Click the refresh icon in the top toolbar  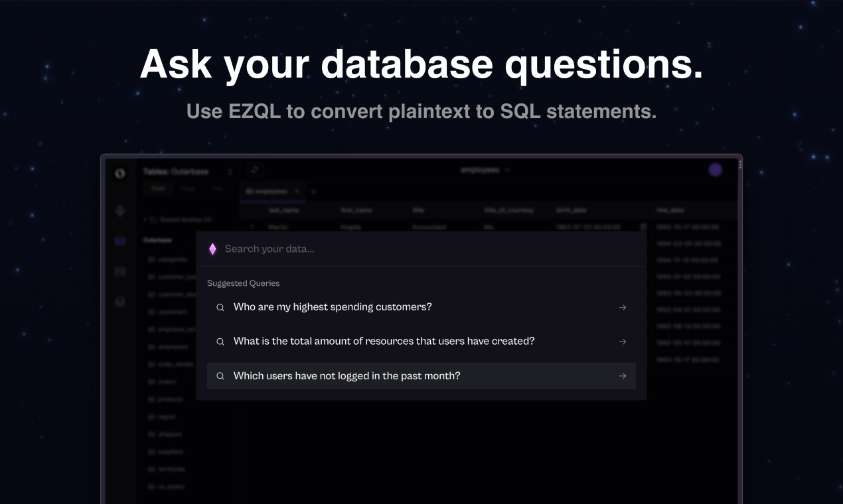(x=255, y=170)
